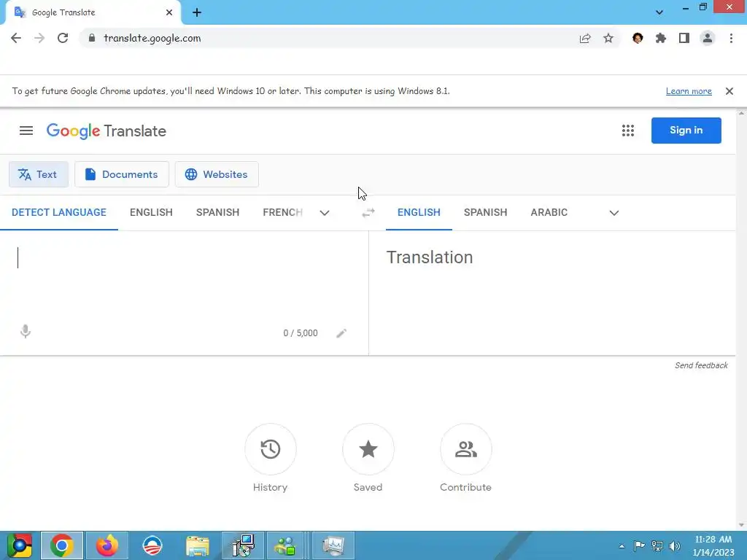The image size is (747, 560).
Task: Click Send feedback link
Action: click(x=701, y=365)
